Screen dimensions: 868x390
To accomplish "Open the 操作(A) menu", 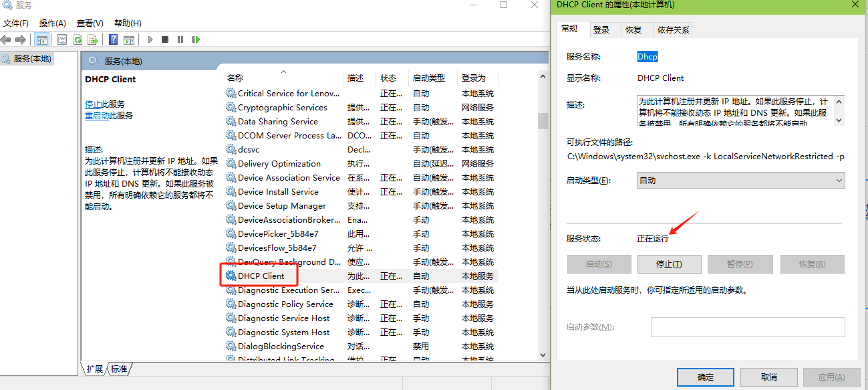I will coord(52,23).
